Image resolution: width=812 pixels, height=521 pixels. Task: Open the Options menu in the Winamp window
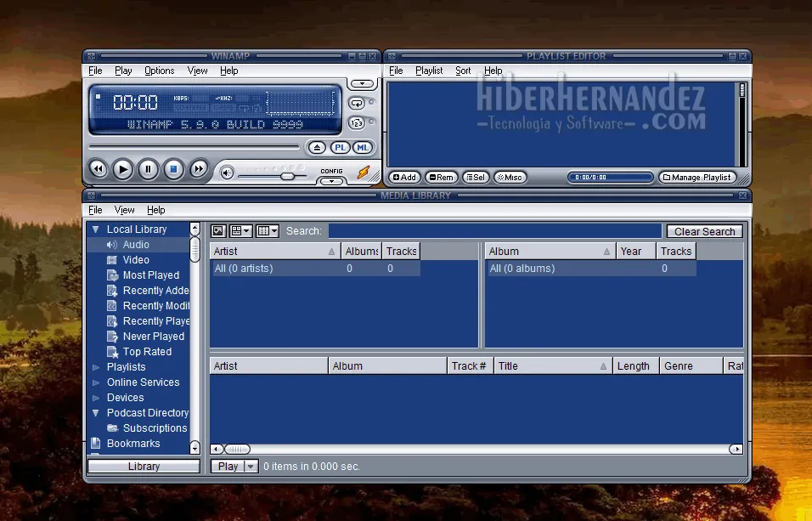(x=159, y=71)
